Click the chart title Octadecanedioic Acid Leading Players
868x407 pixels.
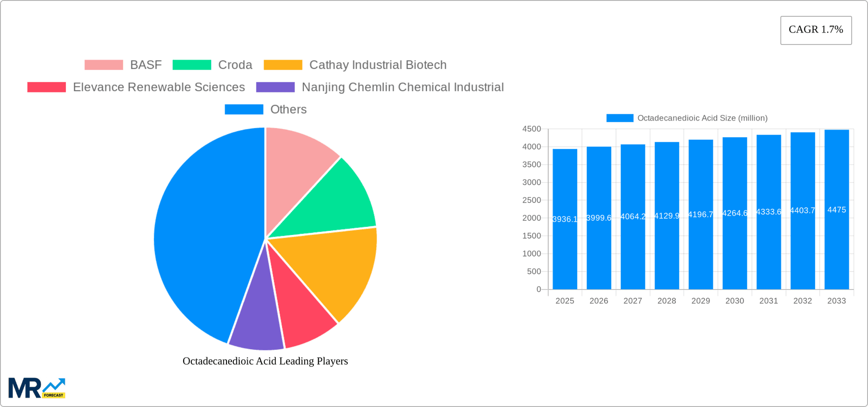tap(265, 361)
